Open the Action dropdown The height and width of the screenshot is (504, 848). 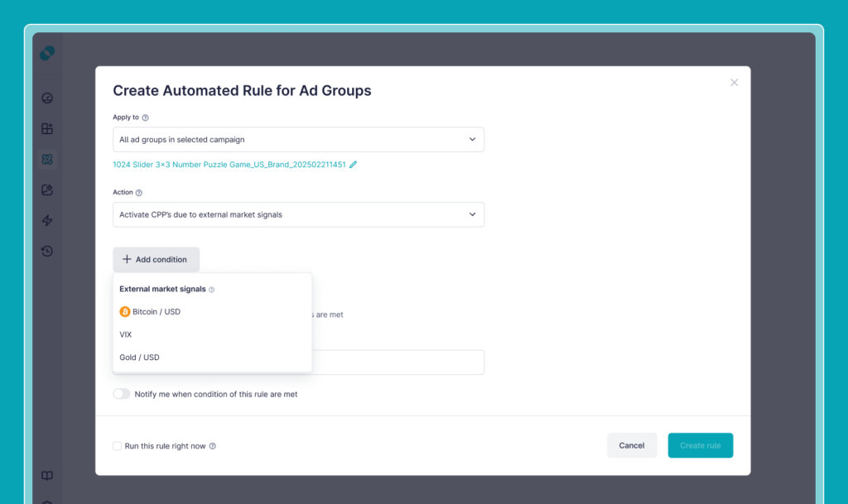click(x=298, y=214)
